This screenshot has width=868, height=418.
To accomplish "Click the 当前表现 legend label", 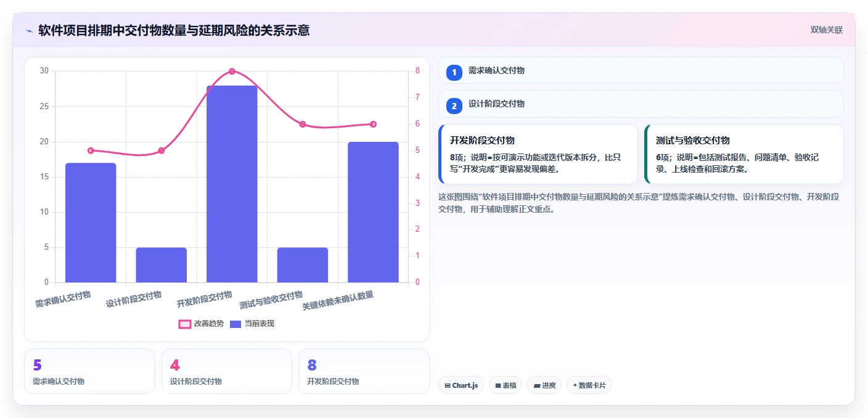I will (x=260, y=324).
